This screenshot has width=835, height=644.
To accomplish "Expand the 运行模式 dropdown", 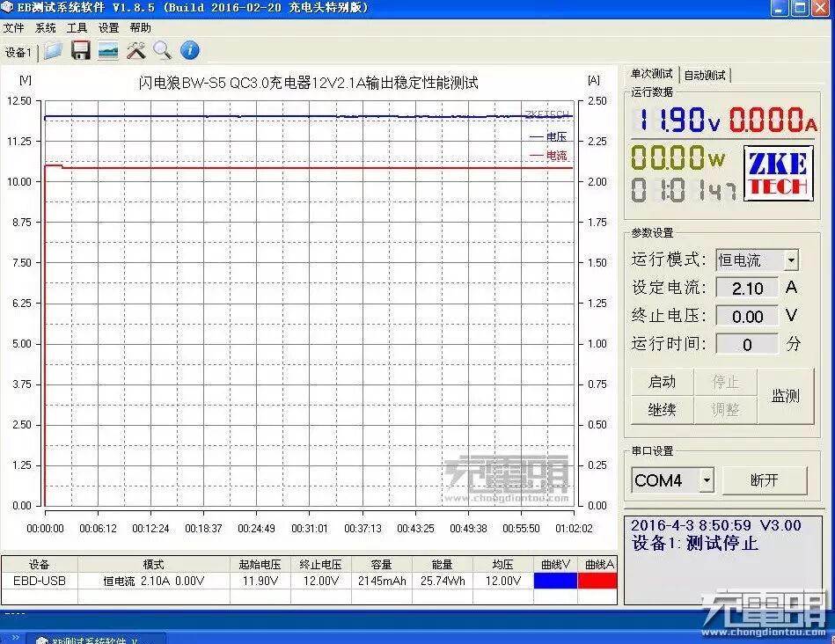I will (791, 260).
